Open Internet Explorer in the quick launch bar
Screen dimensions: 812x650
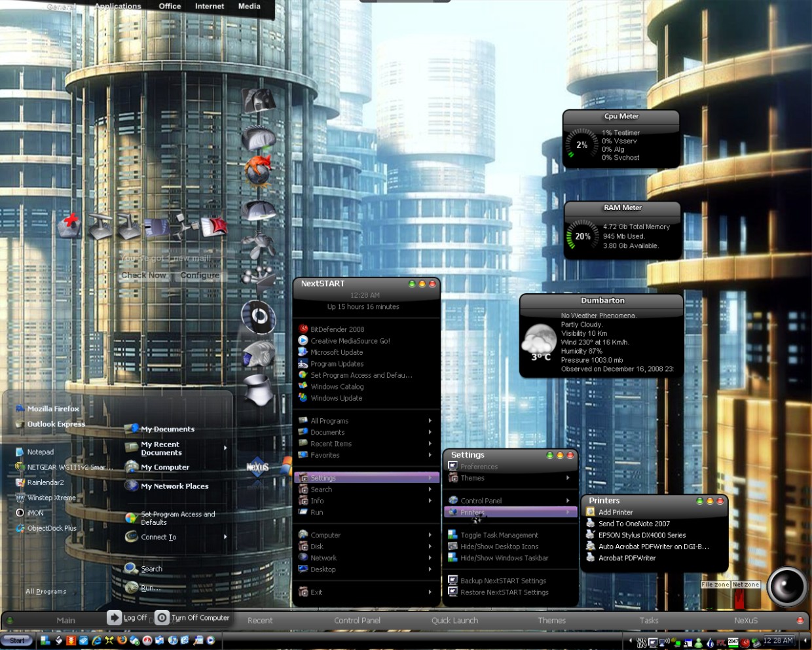[96, 640]
